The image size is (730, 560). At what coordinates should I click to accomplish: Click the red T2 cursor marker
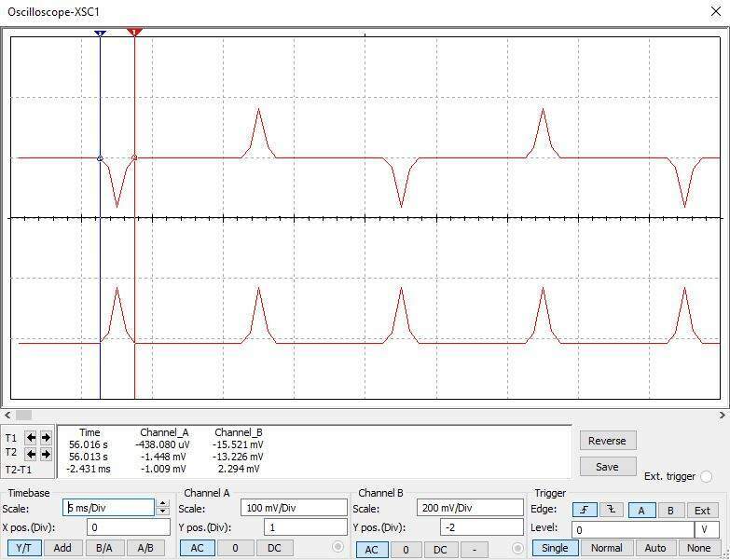[134, 33]
